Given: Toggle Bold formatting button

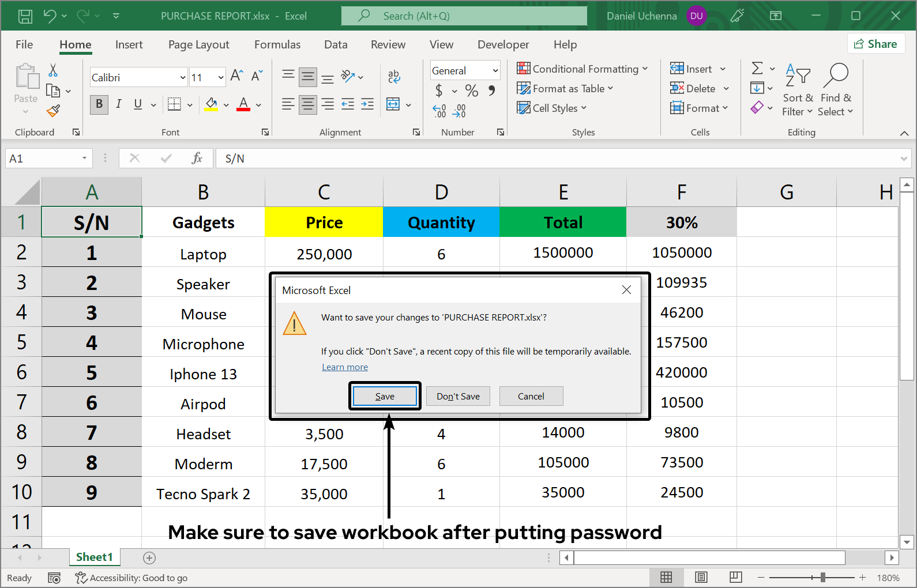Looking at the screenshot, I should coord(99,104).
